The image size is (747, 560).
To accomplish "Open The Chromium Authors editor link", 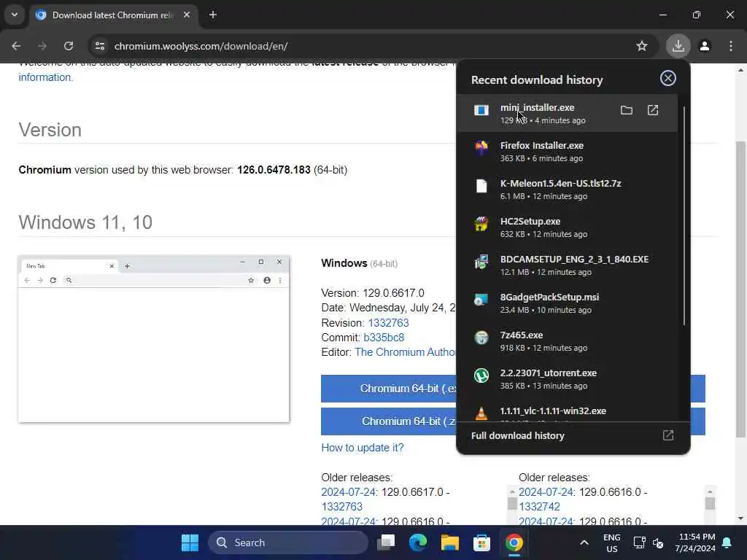I will [x=405, y=352].
